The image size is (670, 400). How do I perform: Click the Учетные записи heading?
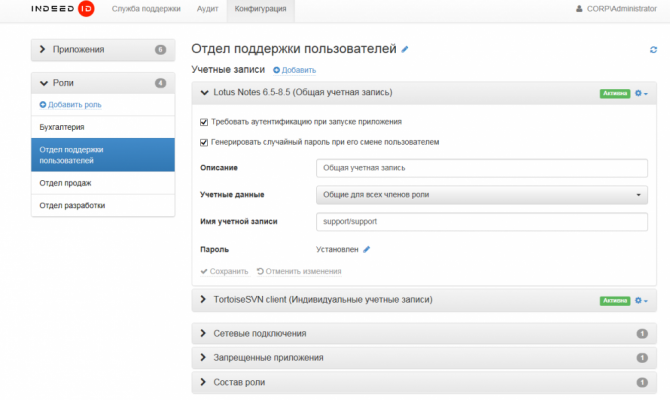(x=228, y=70)
